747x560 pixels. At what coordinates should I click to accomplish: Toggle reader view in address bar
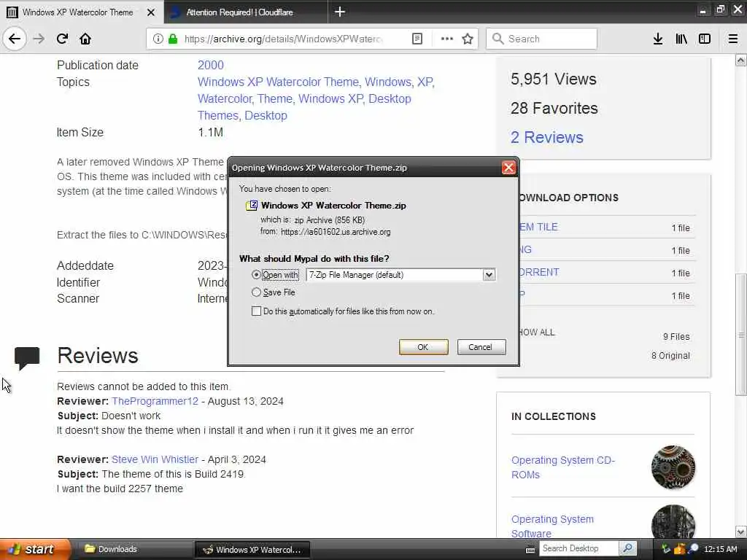pos(417,39)
